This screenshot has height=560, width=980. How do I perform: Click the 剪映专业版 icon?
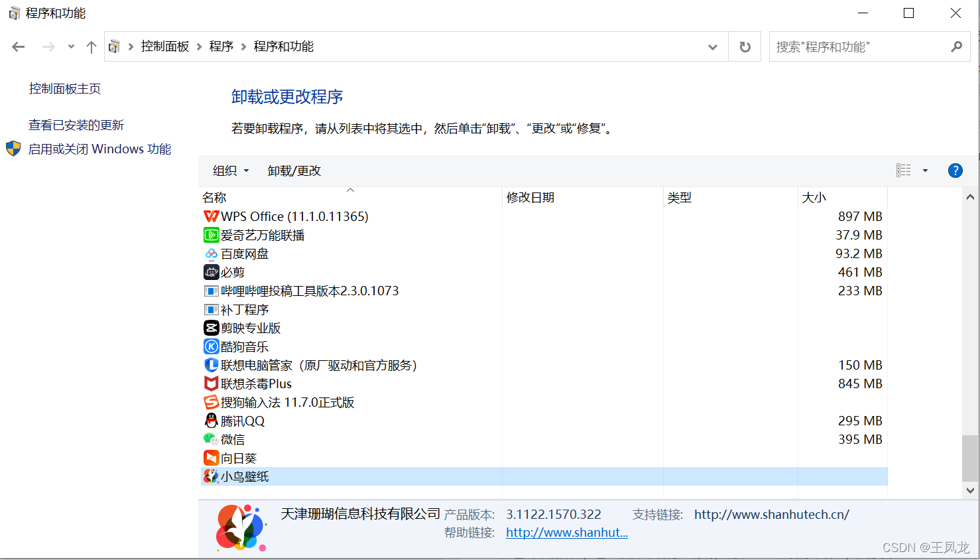click(211, 328)
